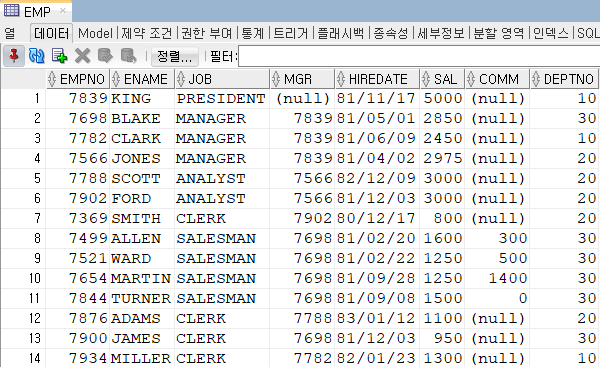Click the ADAMS name cell
Image resolution: width=600 pixels, height=367 pixels.
142,318
